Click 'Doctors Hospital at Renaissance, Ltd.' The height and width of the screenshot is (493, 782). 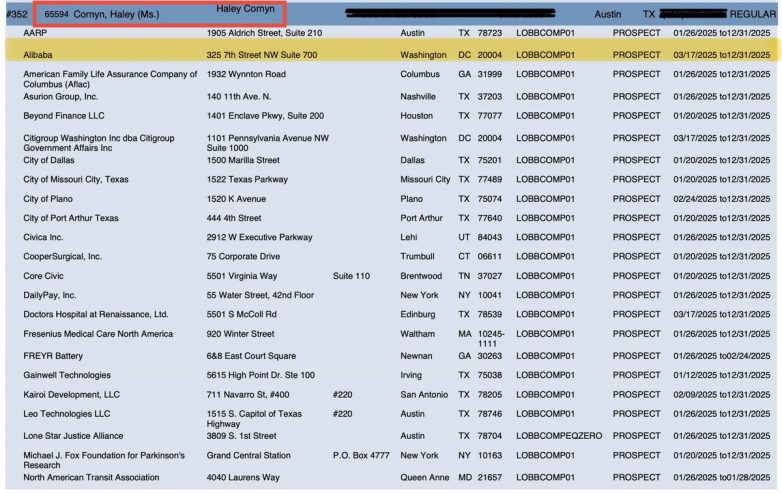pos(96,315)
